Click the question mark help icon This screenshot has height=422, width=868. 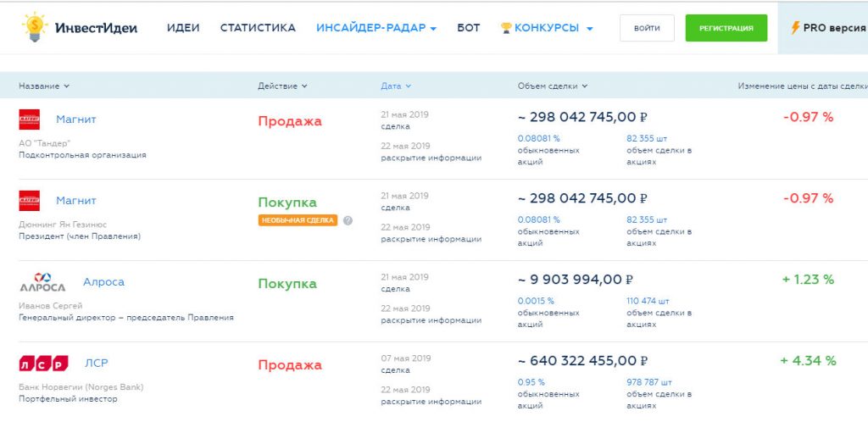pos(348,220)
